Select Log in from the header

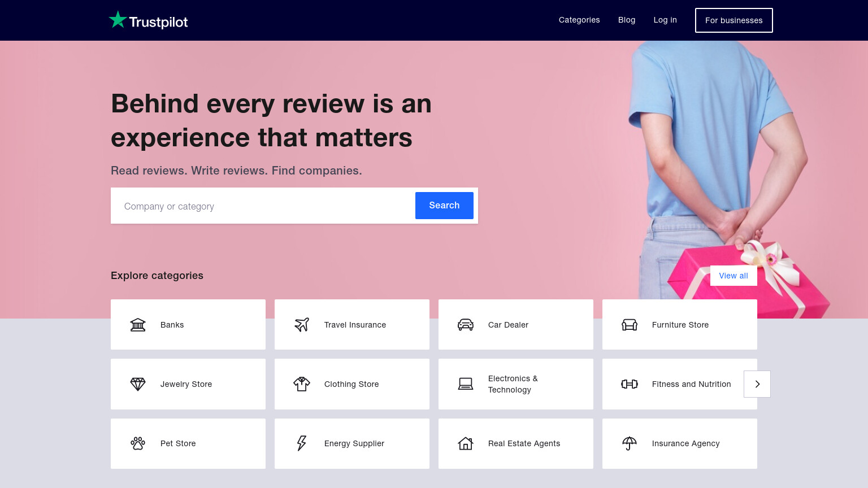point(665,20)
